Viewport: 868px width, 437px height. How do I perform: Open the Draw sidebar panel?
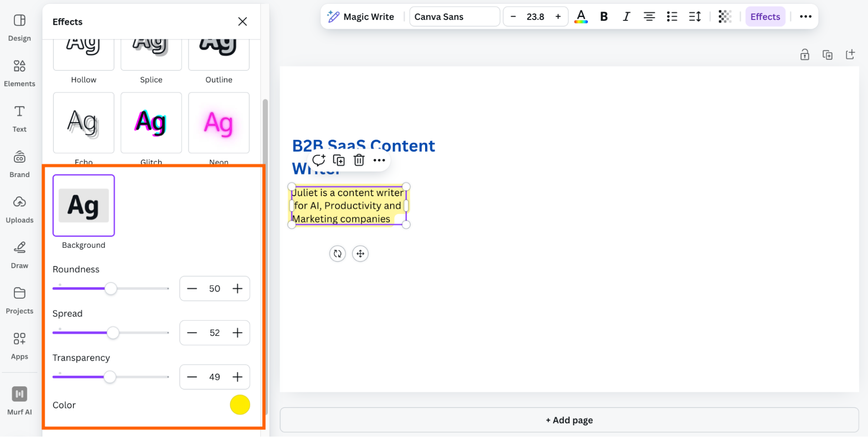(20, 256)
